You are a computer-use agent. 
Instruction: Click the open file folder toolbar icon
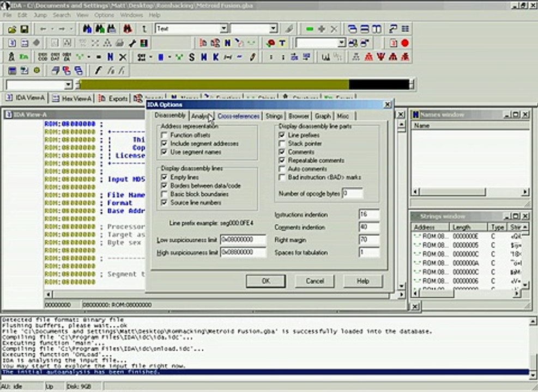(12, 29)
